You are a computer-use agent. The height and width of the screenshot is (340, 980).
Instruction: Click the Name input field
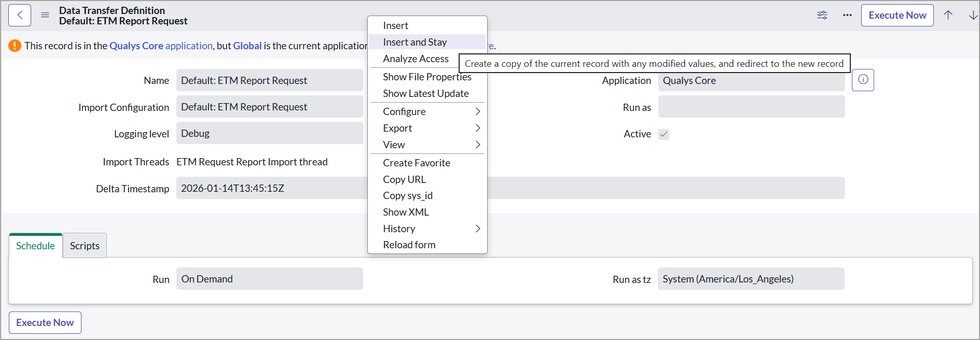pyautogui.click(x=270, y=80)
